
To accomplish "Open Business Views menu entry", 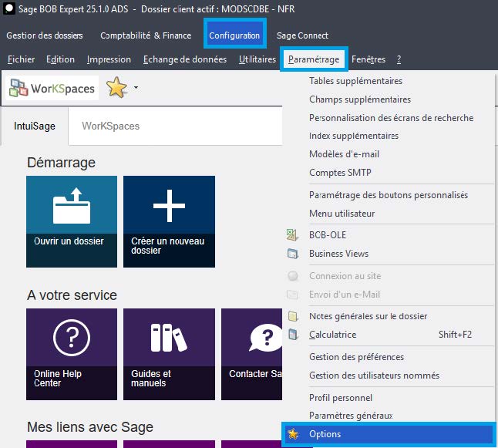I will [x=338, y=254].
